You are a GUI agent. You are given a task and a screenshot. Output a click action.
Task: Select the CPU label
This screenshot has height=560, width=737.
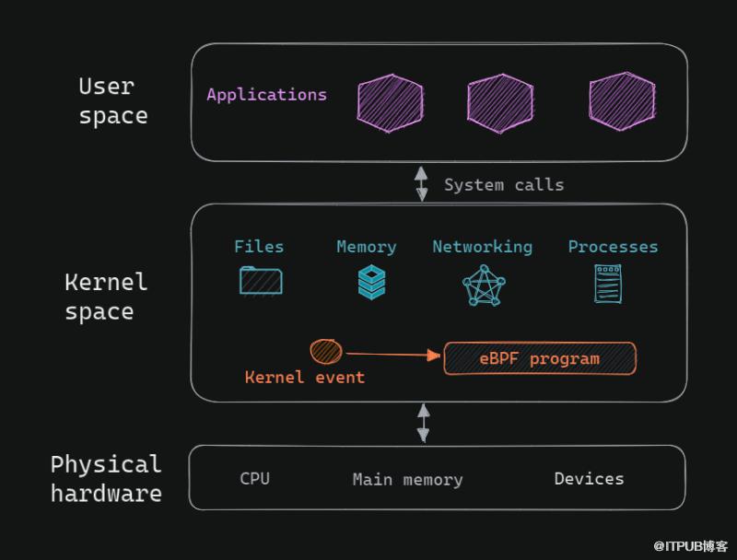coord(255,478)
